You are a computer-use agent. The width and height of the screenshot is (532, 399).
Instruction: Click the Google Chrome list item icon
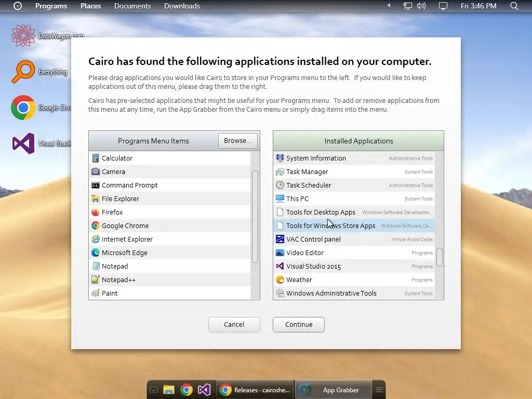pyautogui.click(x=96, y=225)
